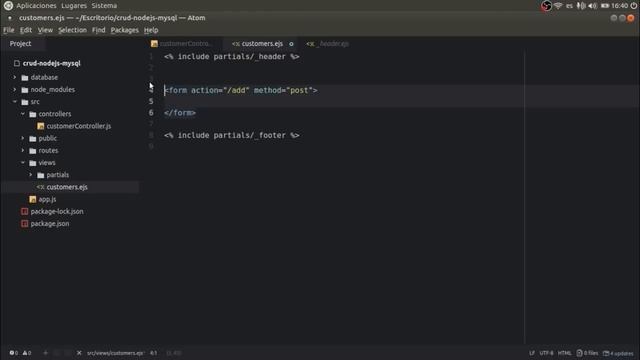
Task: Place cursor on the form action line
Action: [x=240, y=90]
